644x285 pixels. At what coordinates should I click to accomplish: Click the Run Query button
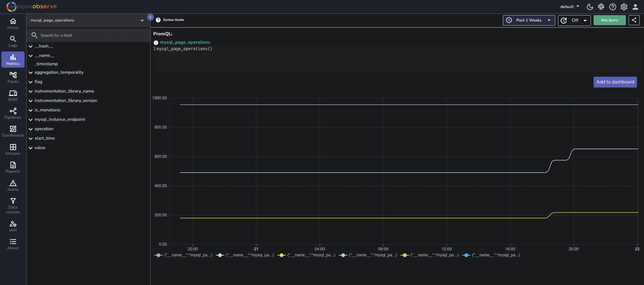609,20
